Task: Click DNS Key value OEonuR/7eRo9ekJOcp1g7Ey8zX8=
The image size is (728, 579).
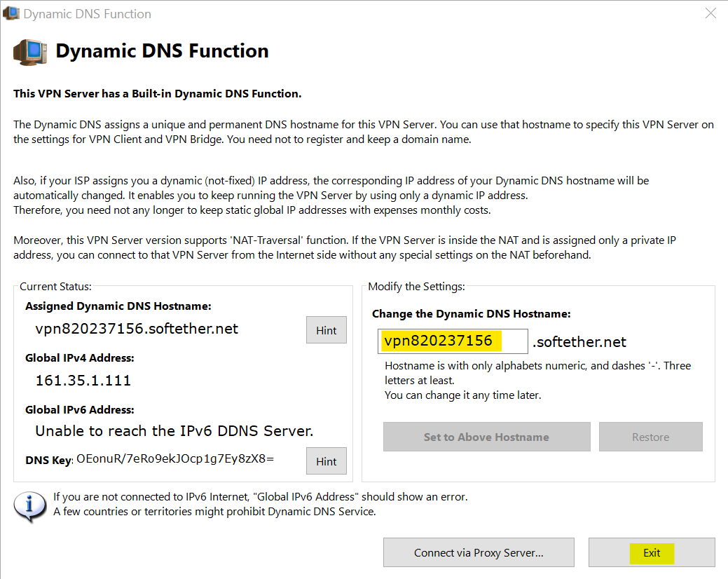Action: pos(175,458)
